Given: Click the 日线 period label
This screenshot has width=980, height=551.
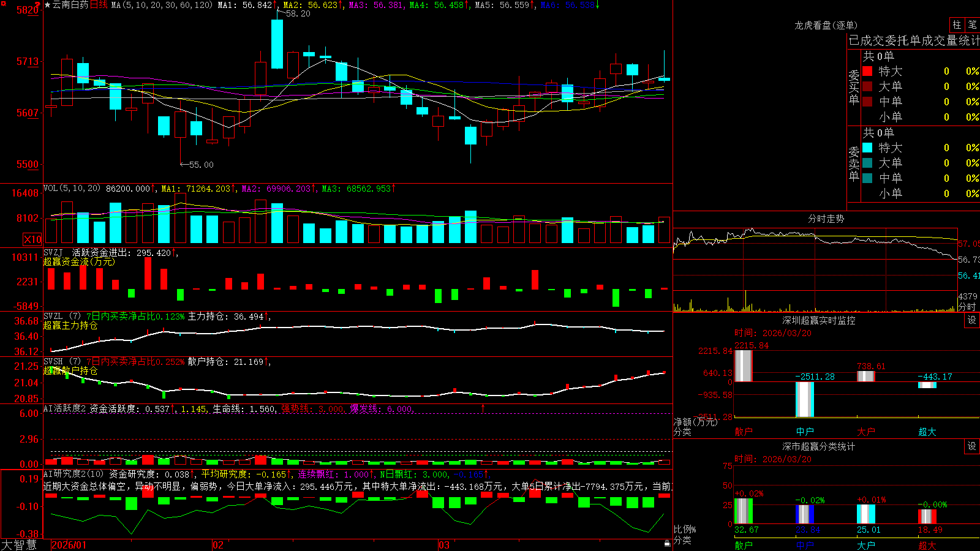Looking at the screenshot, I should [x=99, y=5].
